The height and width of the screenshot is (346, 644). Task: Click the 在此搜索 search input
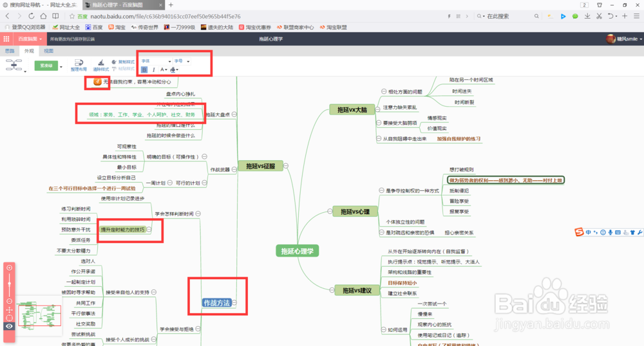[509, 16]
